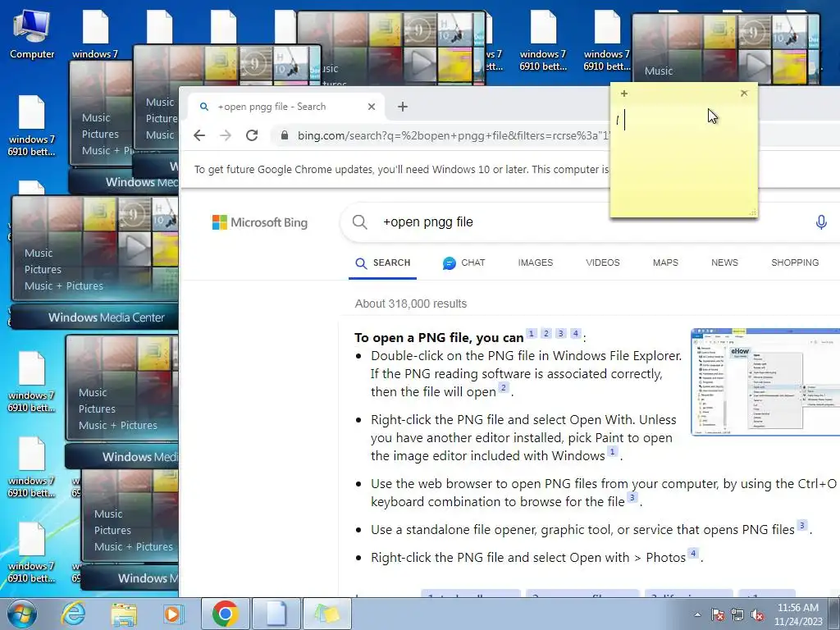Screen dimensions: 840x630
Task: Switch to Google Chrome in the taskbar
Action: click(x=225, y=614)
